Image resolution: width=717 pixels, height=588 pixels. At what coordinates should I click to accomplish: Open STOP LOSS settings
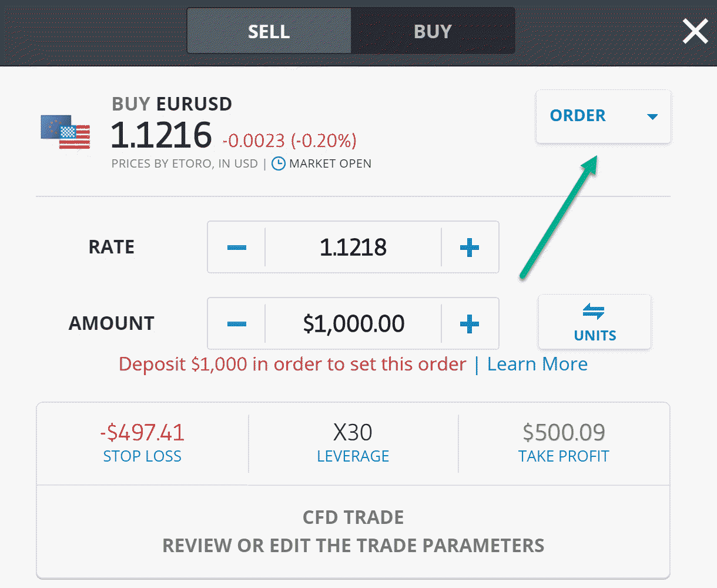142,443
